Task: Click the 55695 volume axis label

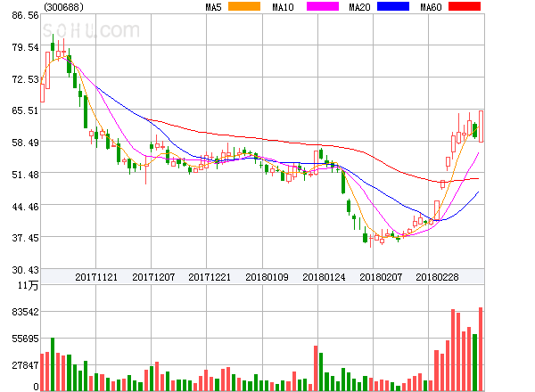Action: point(25,339)
